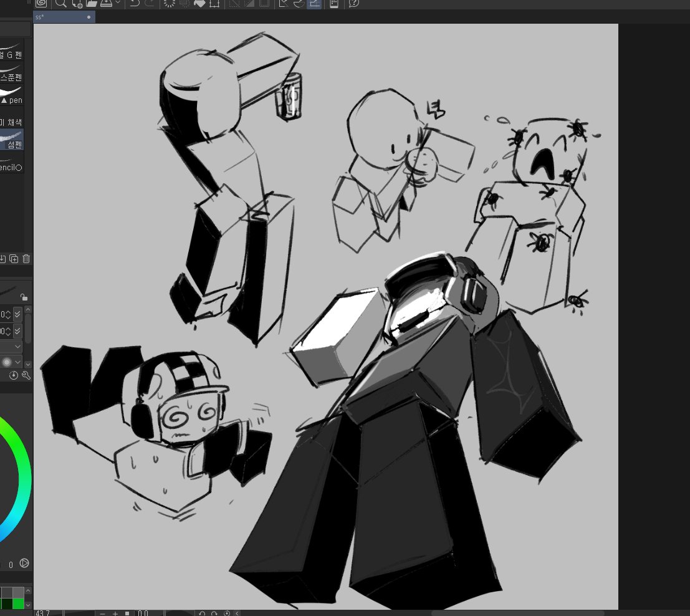Toggle show selection border icon
The image size is (690, 616).
click(x=264, y=3)
